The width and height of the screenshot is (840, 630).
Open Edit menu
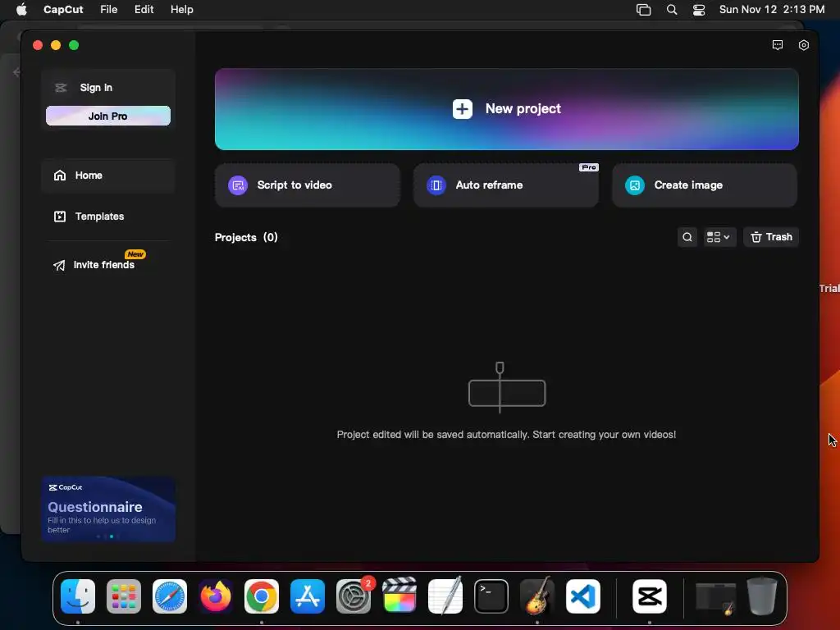click(144, 10)
